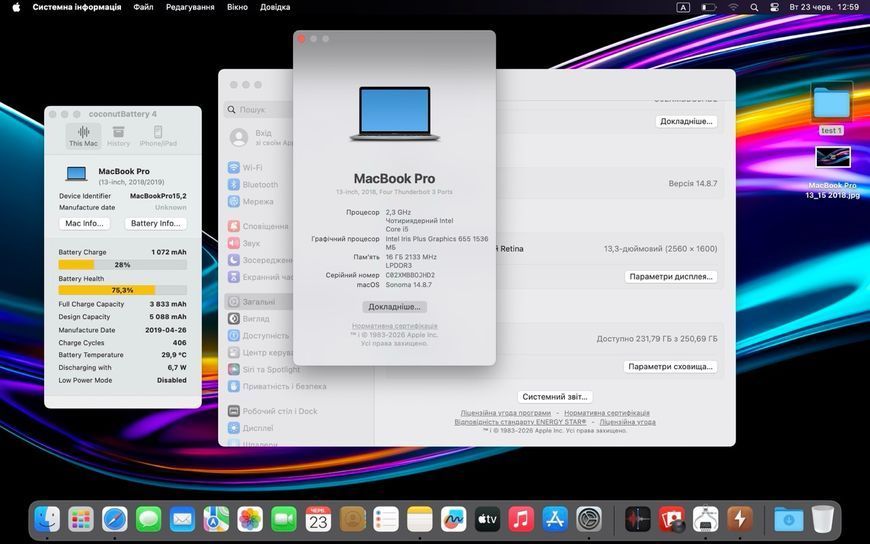This screenshot has height=544, width=870.
Task: Click Докладніше... in About This Mac window
Action: pyautogui.click(x=394, y=306)
